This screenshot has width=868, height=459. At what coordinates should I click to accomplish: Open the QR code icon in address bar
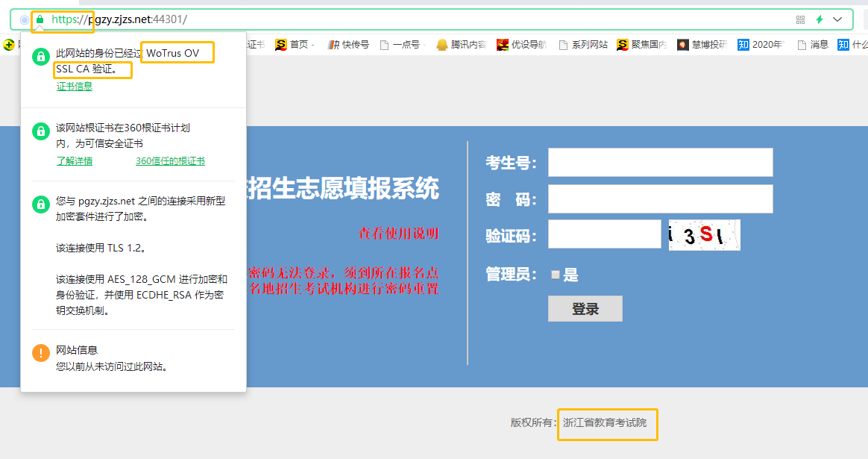coord(800,19)
